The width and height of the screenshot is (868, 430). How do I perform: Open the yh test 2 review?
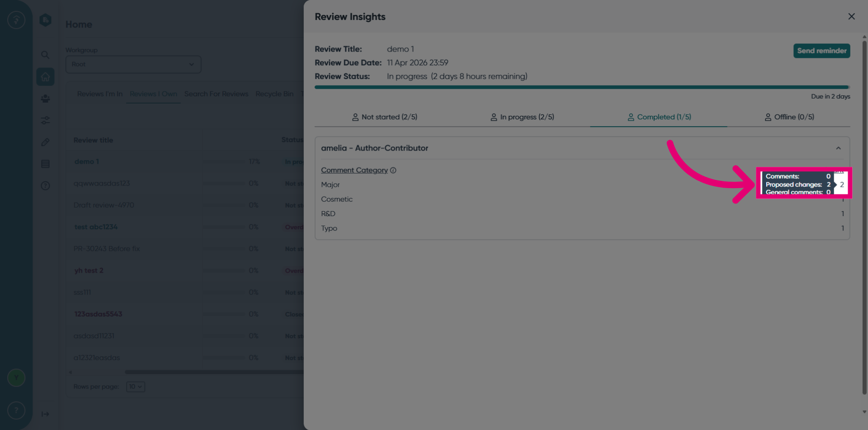pos(89,271)
